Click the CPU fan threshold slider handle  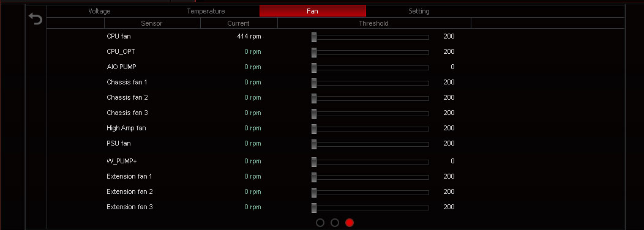tap(314, 37)
